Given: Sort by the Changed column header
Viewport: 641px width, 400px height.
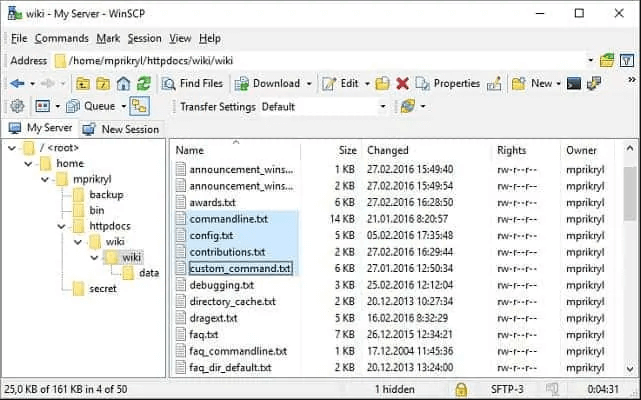Looking at the screenshot, I should [427, 151].
